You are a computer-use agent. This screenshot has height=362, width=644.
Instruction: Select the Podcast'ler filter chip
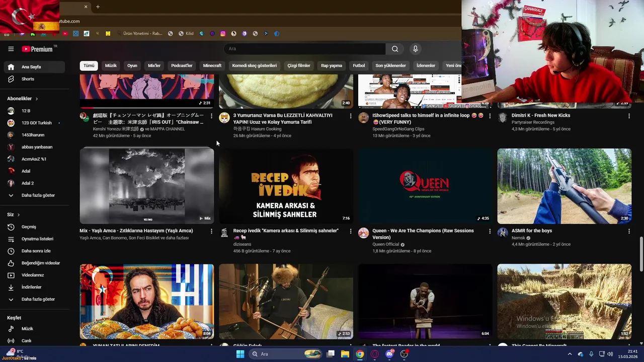coord(182,65)
